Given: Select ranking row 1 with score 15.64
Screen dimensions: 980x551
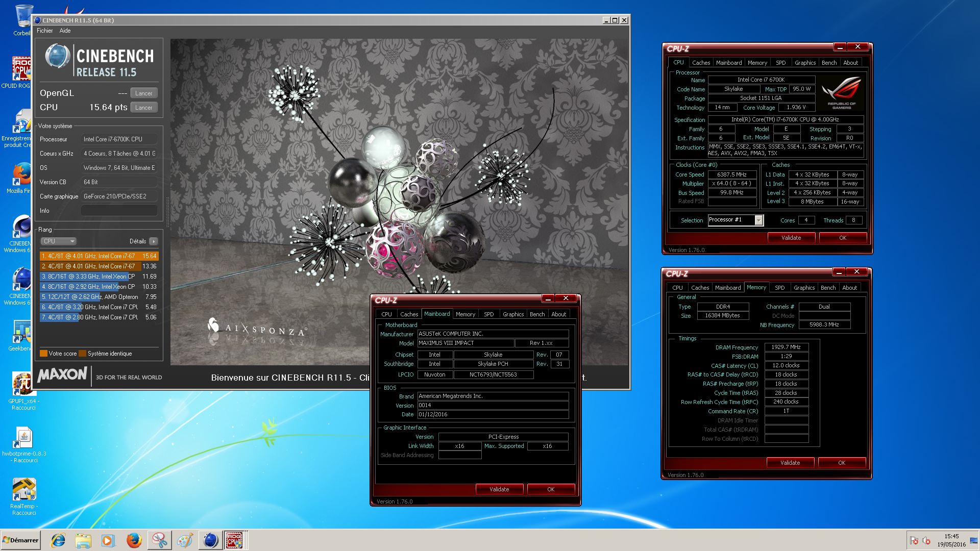Looking at the screenshot, I should point(99,256).
